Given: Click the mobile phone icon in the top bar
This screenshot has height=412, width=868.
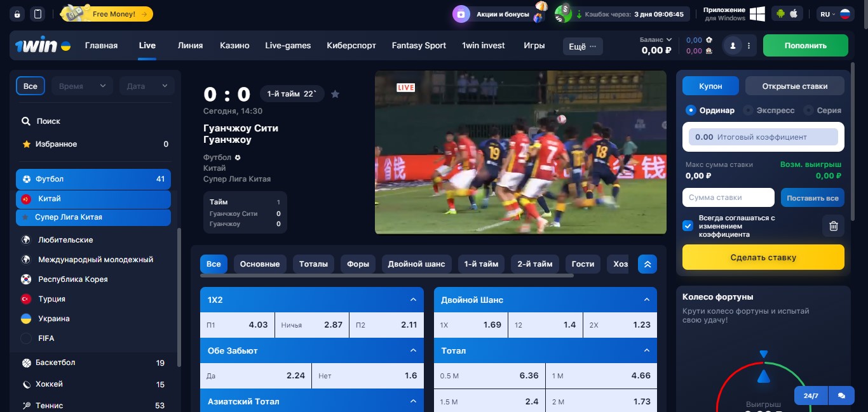Looking at the screenshot, I should 37,14.
